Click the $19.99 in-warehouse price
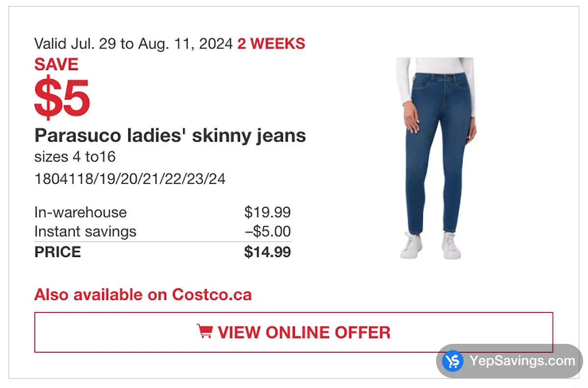The height and width of the screenshot is (388, 588). (268, 212)
